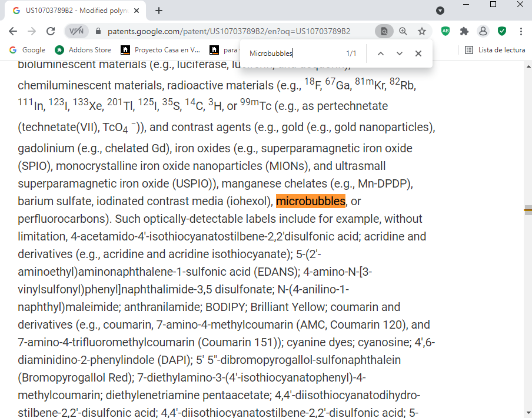
Task: Open Addons Store bookmark
Action: coord(83,50)
